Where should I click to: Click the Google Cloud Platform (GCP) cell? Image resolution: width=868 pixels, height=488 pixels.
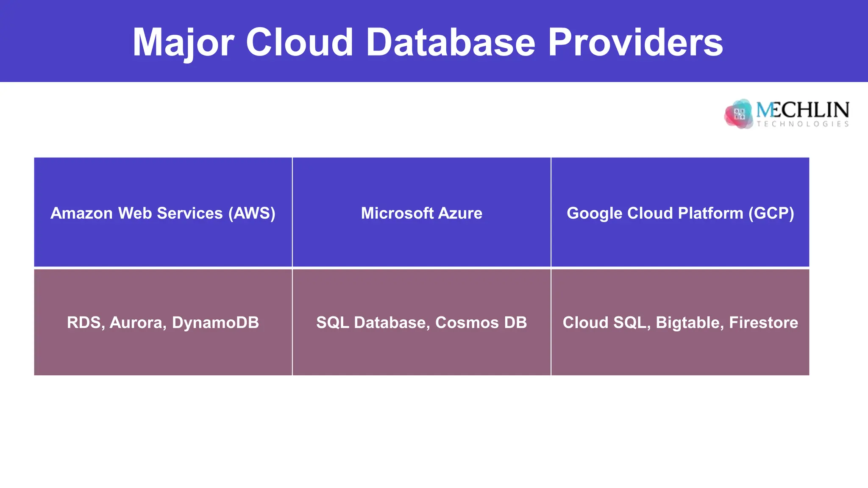(x=680, y=212)
